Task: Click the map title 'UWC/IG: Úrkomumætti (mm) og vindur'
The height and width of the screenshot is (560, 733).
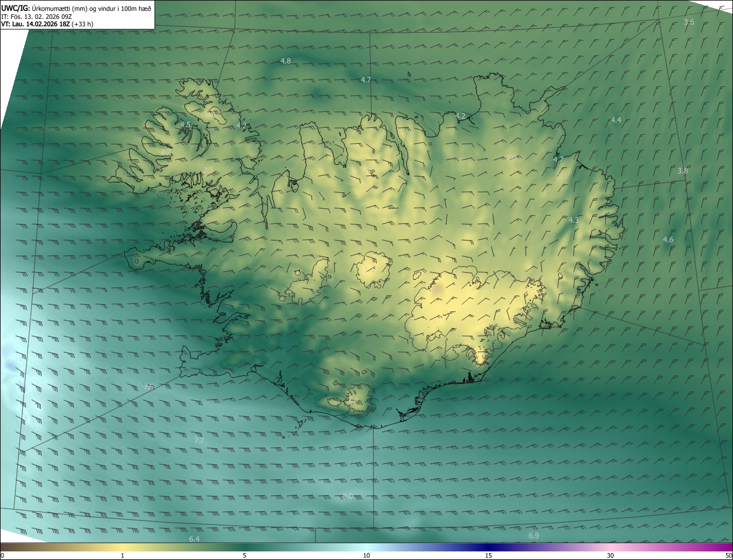Action: point(76,8)
